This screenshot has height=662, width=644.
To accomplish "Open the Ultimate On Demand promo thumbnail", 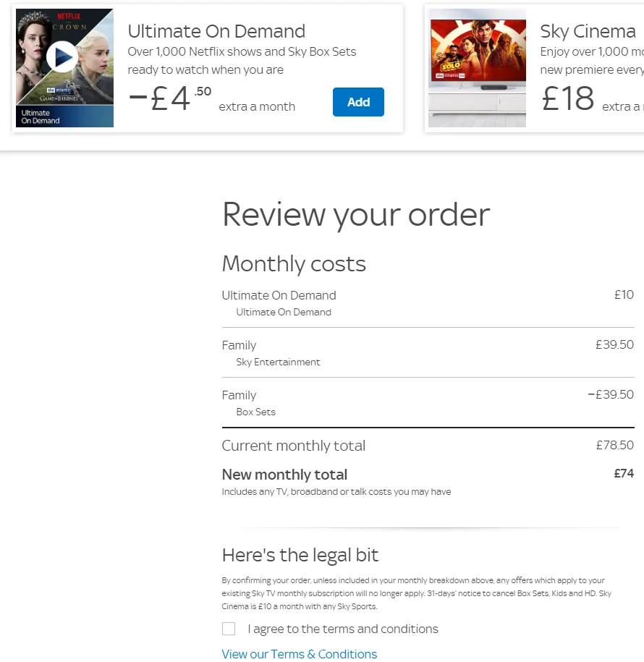I will click(64, 68).
